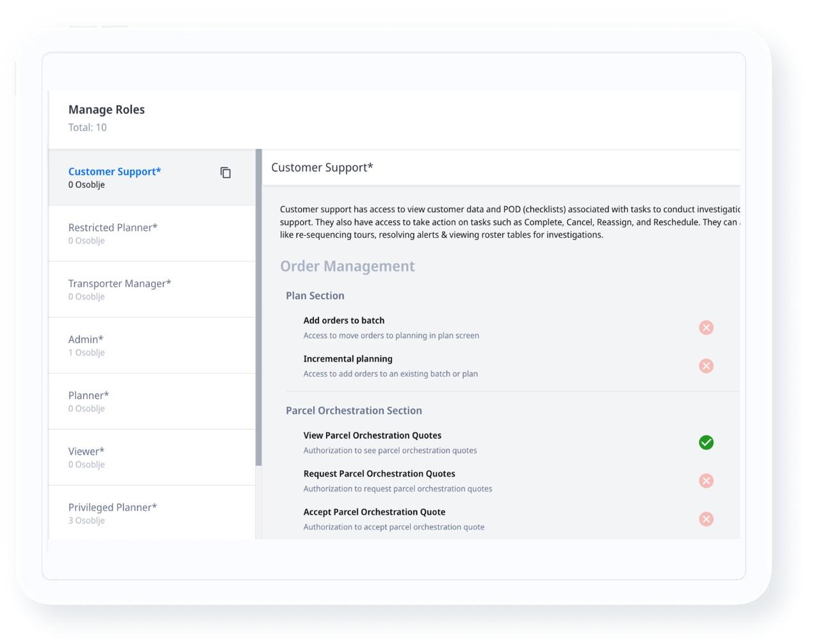The height and width of the screenshot is (644, 820).
Task: Open the Restricted Planner role
Action: coord(113,227)
